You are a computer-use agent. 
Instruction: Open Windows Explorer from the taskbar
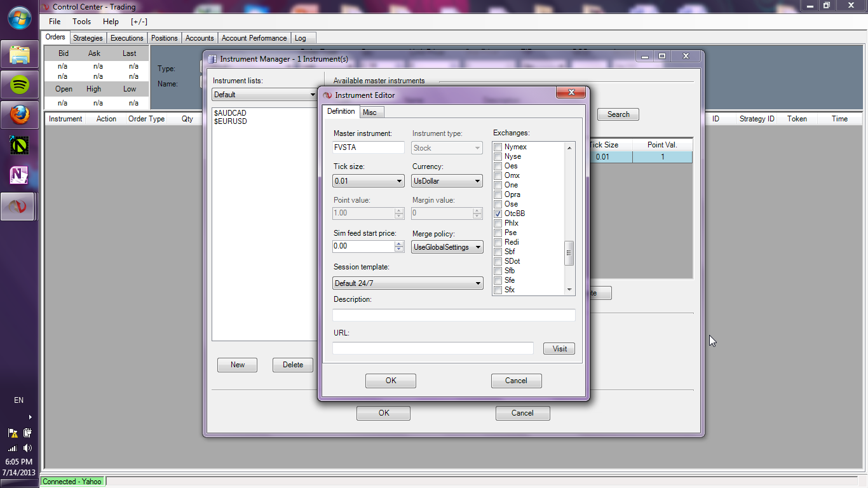pyautogui.click(x=20, y=55)
